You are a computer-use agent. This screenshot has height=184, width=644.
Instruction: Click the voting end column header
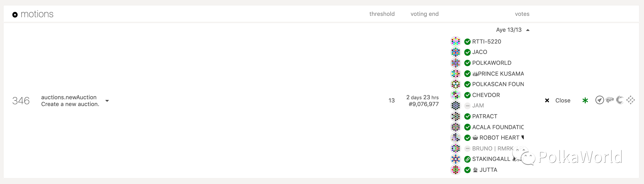(425, 14)
